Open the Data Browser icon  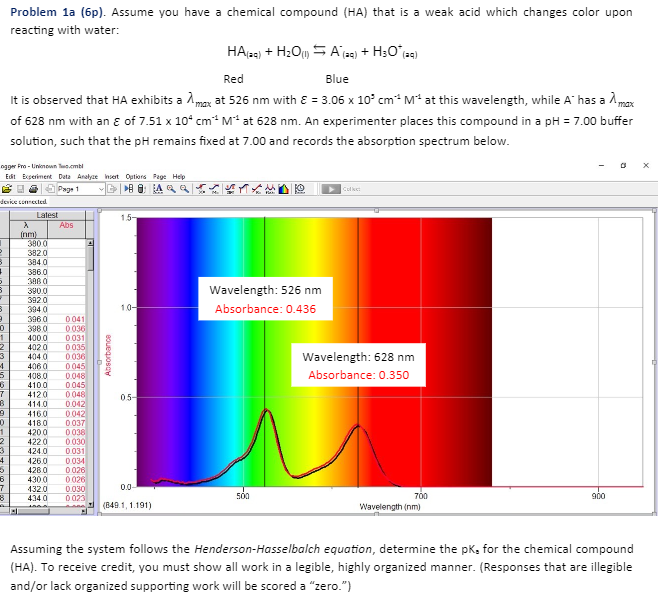[x=129, y=189]
